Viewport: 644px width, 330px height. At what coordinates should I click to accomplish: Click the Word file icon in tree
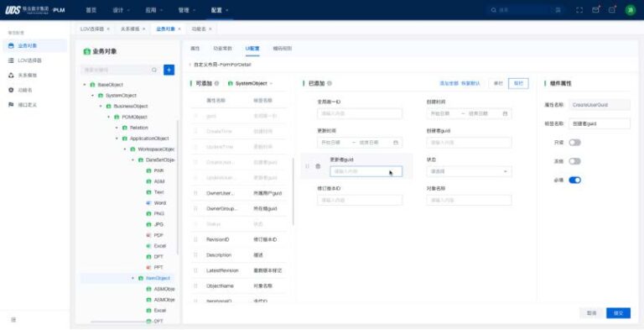click(x=148, y=203)
